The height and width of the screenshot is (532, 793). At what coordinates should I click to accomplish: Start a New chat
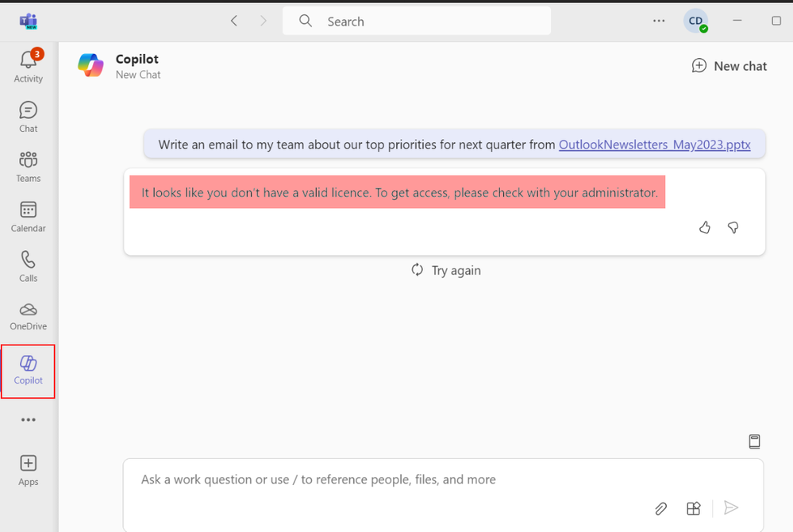[729, 66]
